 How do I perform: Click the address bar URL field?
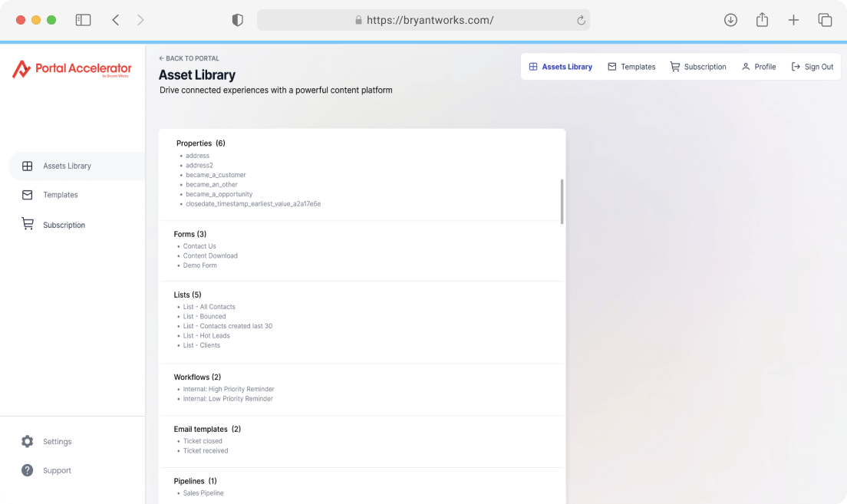click(x=423, y=20)
